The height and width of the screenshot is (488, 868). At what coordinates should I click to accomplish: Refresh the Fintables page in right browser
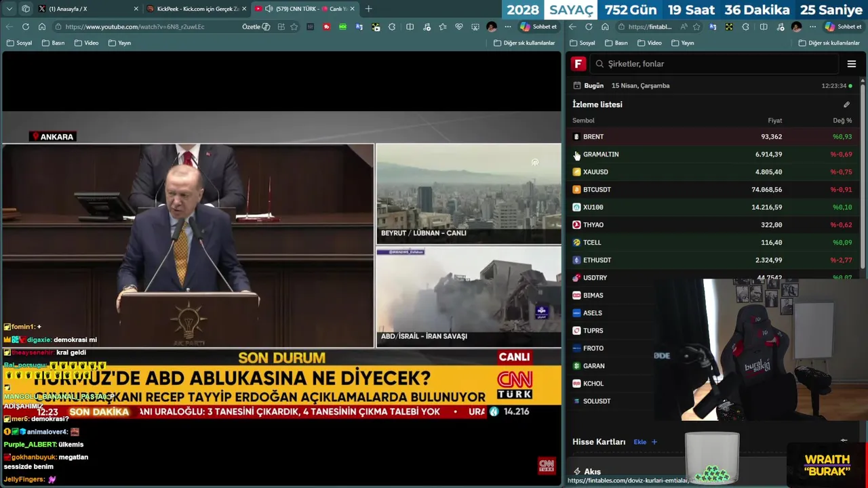point(589,26)
